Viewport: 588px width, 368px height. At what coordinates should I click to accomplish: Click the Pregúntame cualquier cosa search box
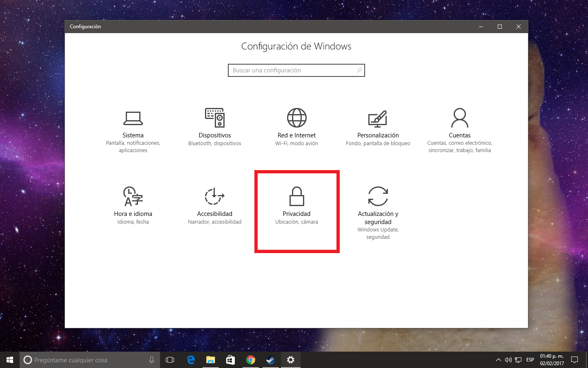point(90,360)
